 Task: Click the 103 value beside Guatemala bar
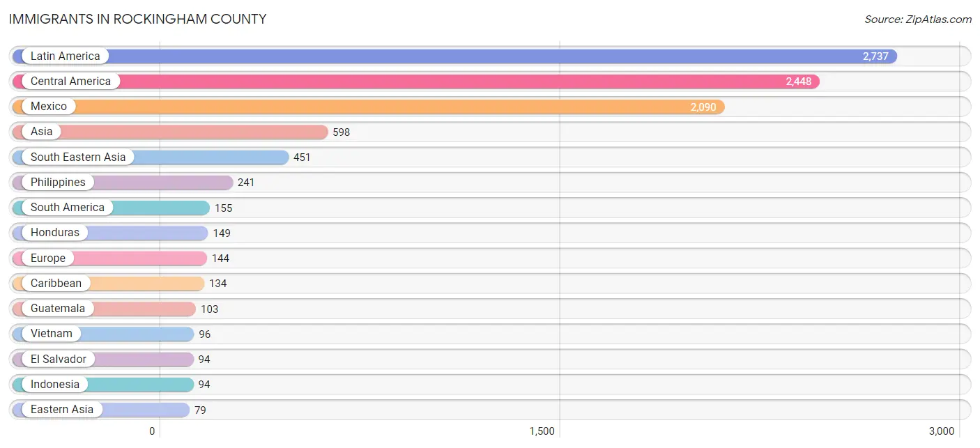pos(209,309)
